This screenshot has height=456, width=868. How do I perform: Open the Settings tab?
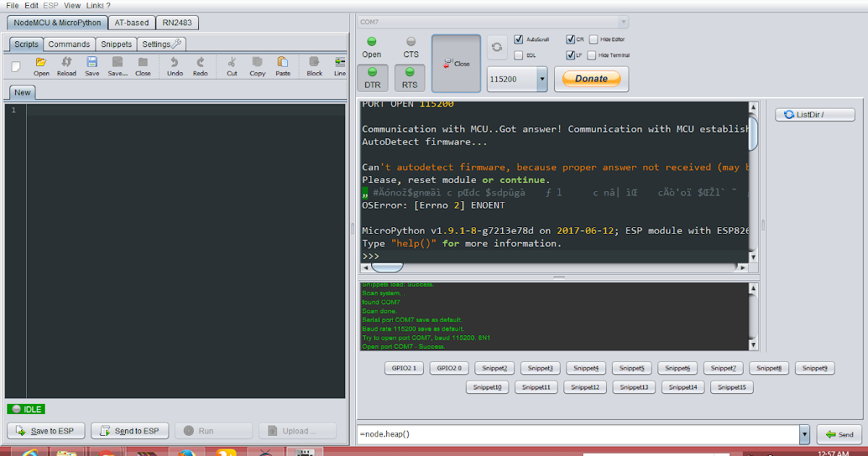coord(161,44)
